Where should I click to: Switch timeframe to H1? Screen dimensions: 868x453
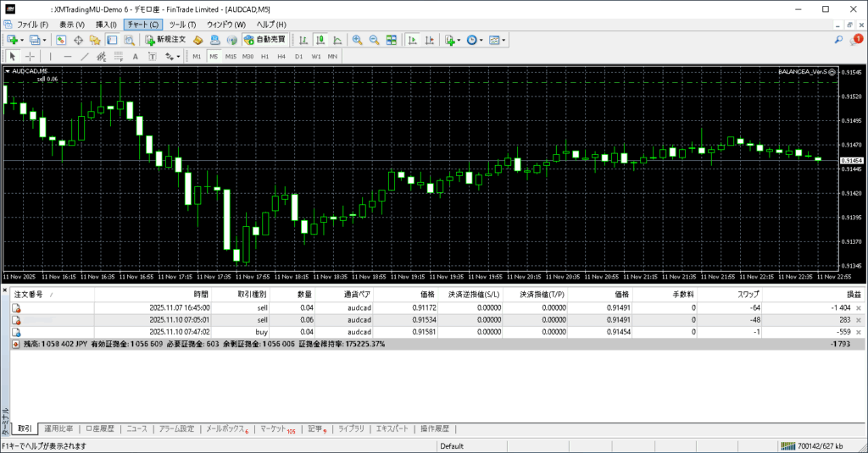[264, 57]
